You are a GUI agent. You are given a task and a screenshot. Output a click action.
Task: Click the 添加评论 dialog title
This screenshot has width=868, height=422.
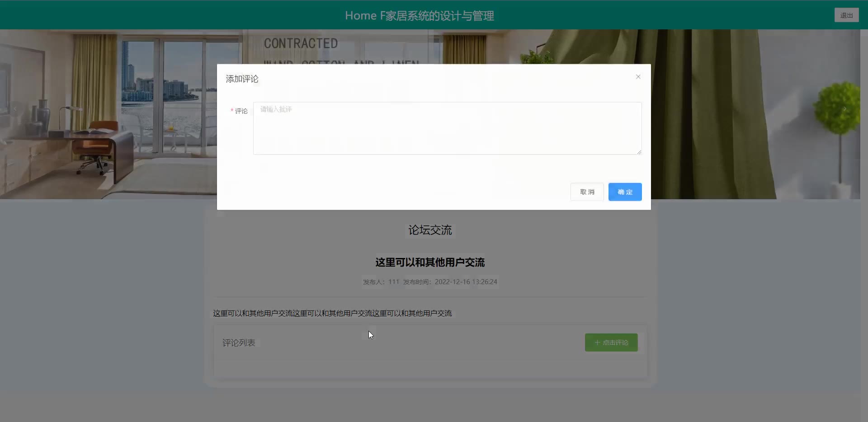242,79
